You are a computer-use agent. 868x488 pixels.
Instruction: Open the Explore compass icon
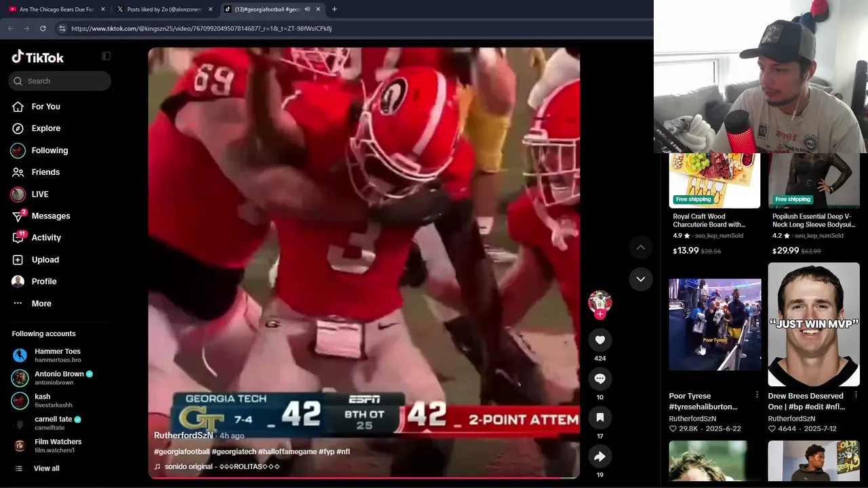click(18, 128)
